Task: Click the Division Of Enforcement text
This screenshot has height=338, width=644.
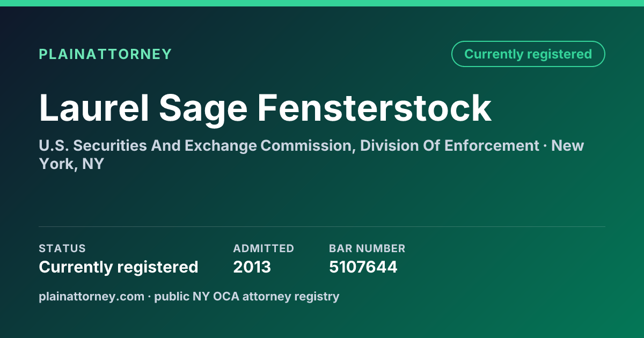Action: (x=450, y=146)
